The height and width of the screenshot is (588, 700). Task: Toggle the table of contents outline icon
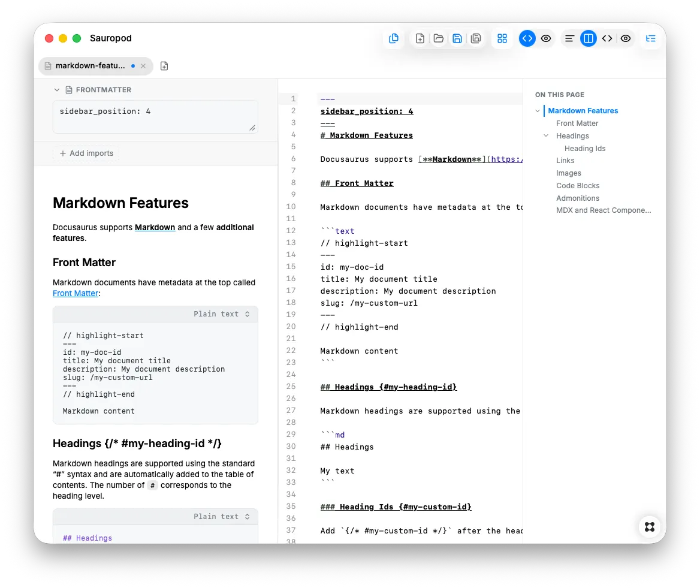[651, 38]
